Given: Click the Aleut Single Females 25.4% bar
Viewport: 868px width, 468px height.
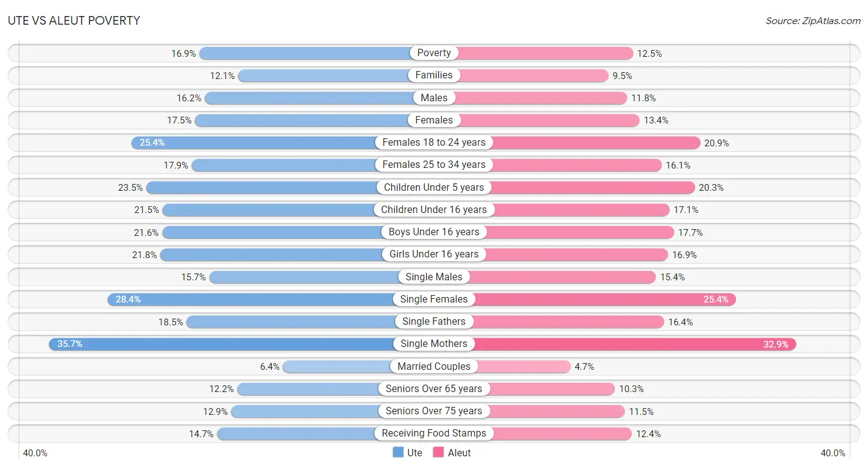Looking at the screenshot, I should pyautogui.click(x=585, y=299).
